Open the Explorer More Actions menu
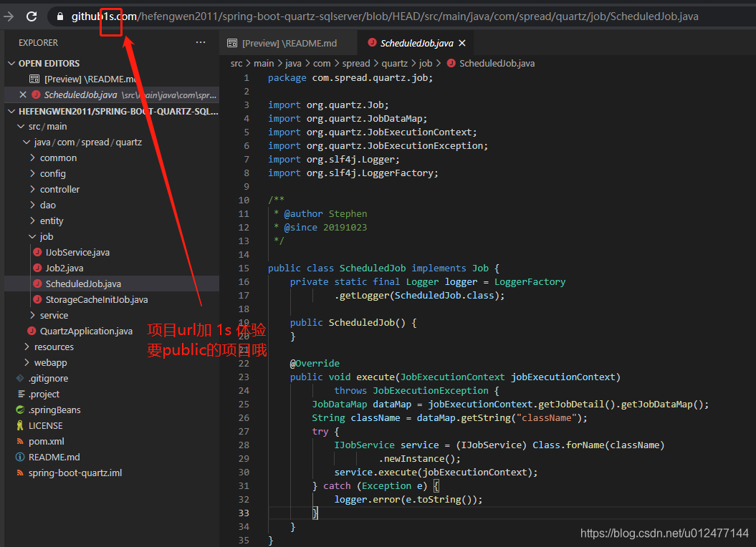 200,42
